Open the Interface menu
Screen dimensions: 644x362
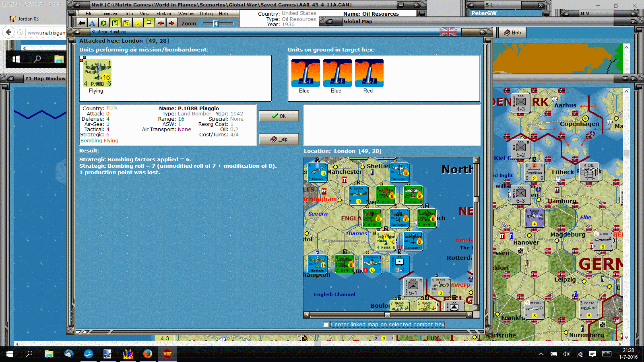point(164,14)
